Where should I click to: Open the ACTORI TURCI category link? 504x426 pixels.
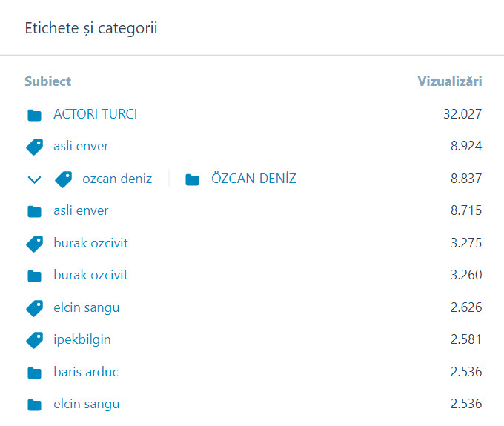[x=95, y=114]
